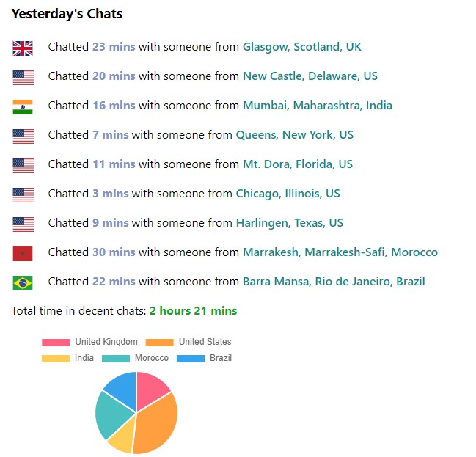Click the Brazil flag icon

(x=23, y=283)
